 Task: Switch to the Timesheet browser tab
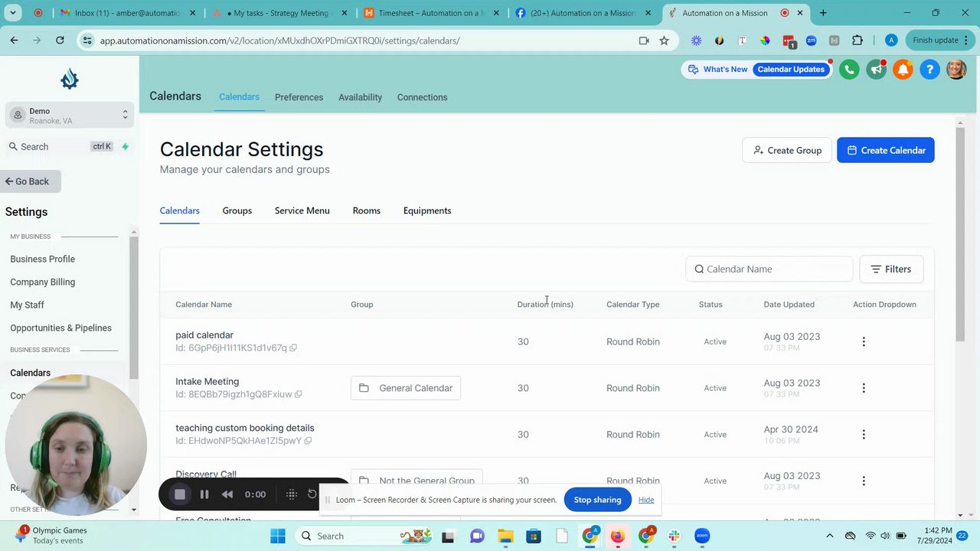(x=433, y=13)
